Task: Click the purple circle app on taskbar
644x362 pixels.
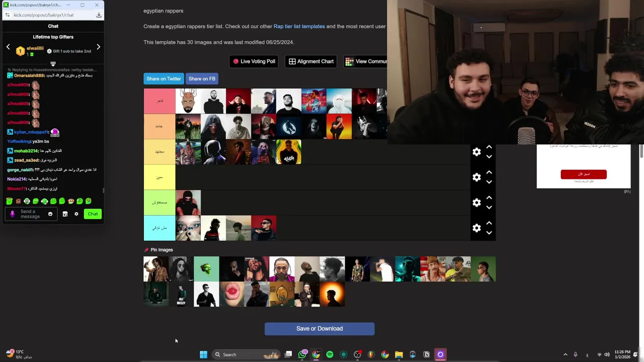Action: click(x=440, y=354)
